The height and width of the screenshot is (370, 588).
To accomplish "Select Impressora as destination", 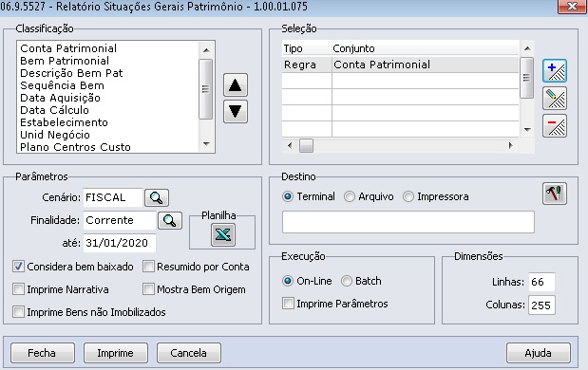I will [408, 196].
